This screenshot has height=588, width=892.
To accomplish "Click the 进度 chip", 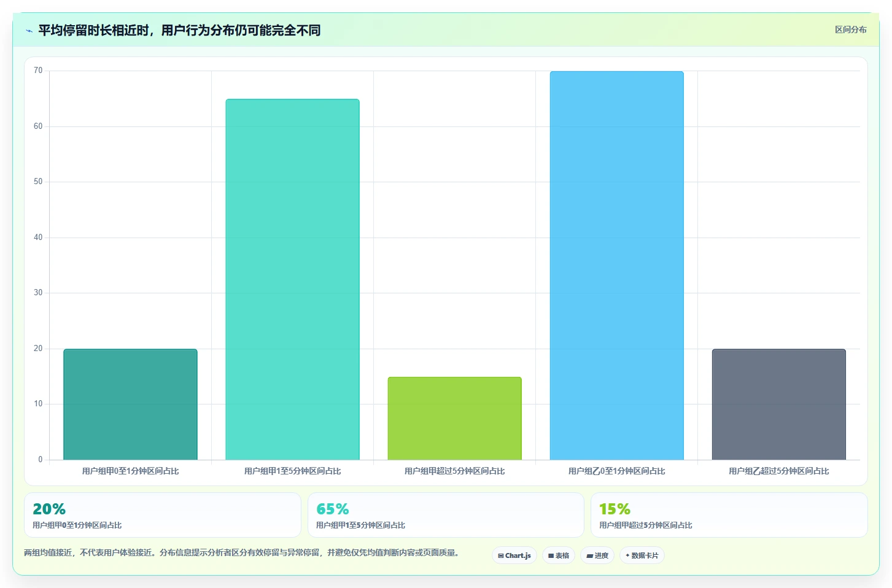I will coord(597,555).
